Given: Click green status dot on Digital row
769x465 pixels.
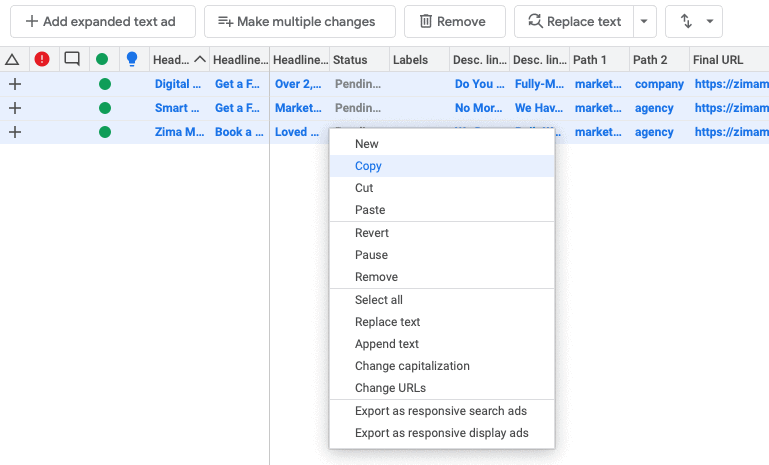Looking at the screenshot, I should [104, 84].
